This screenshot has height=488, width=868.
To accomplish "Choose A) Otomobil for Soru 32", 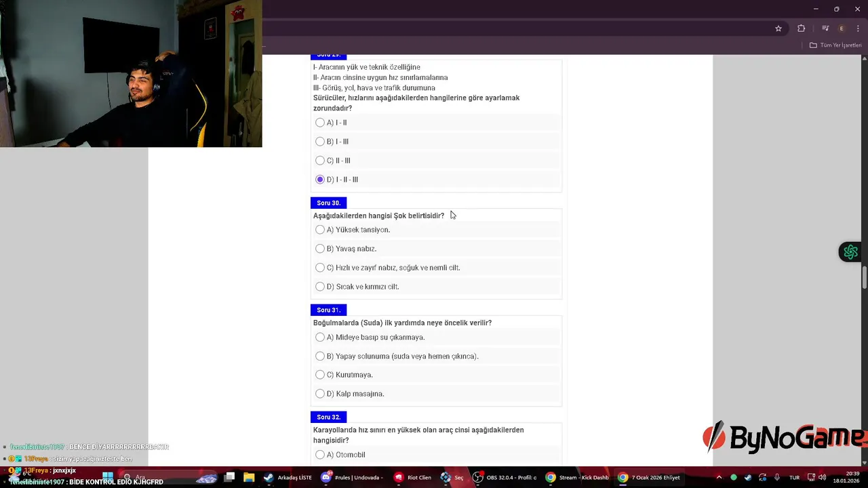I will click(320, 455).
